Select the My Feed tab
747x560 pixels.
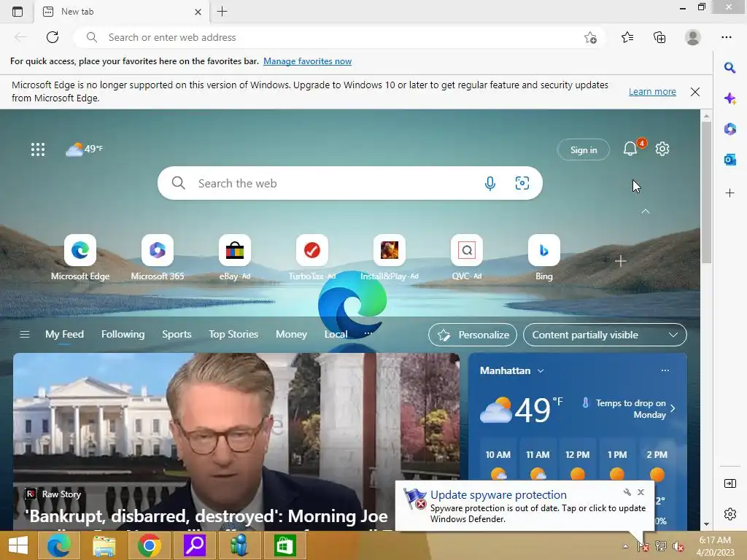[x=64, y=334]
